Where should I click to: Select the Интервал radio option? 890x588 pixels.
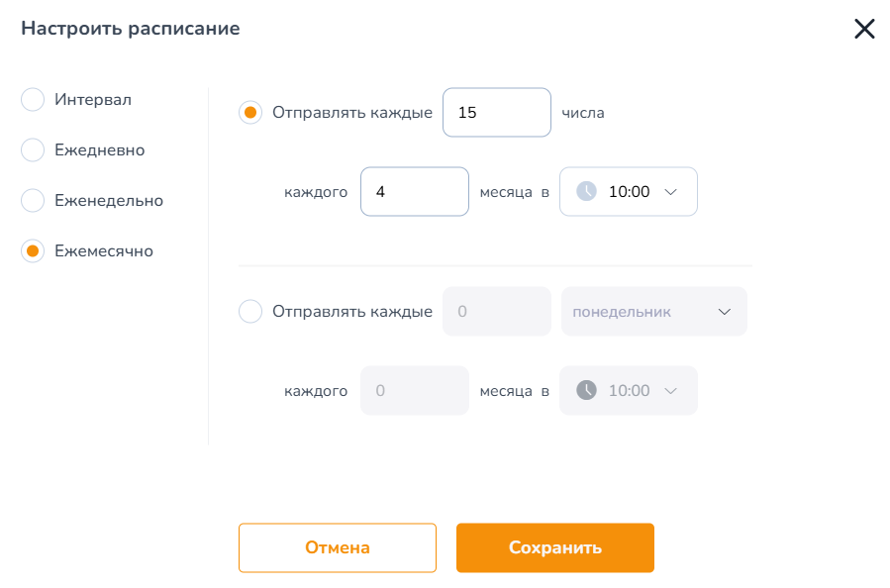pyautogui.click(x=33, y=99)
